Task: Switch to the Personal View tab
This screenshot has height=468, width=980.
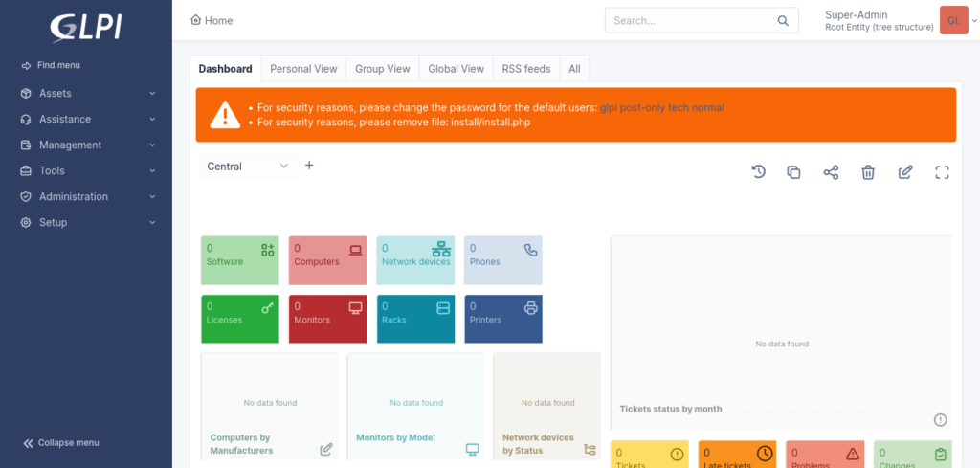Action: pyautogui.click(x=303, y=69)
